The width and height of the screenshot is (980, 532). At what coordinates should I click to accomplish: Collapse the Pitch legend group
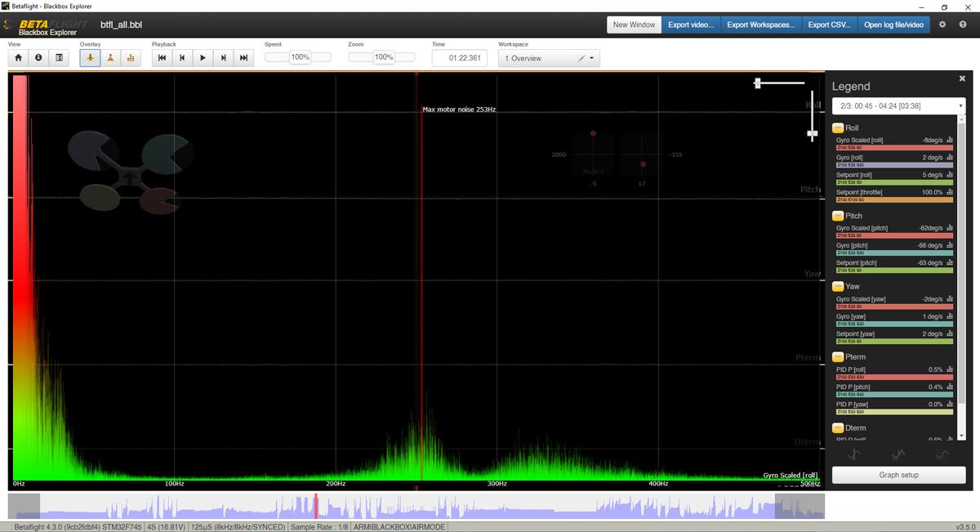point(838,216)
